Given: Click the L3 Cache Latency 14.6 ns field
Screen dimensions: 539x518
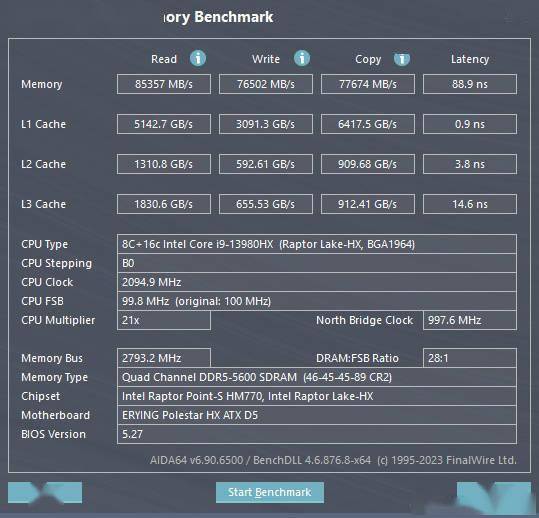Looking at the screenshot, I should 470,204.
